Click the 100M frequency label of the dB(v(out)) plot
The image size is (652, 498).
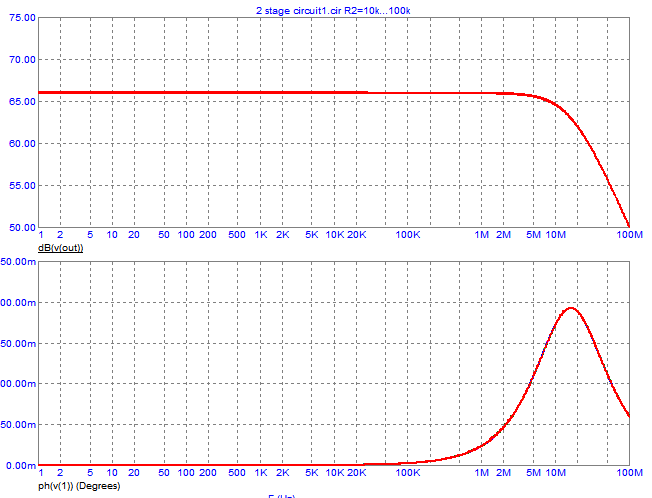point(630,235)
